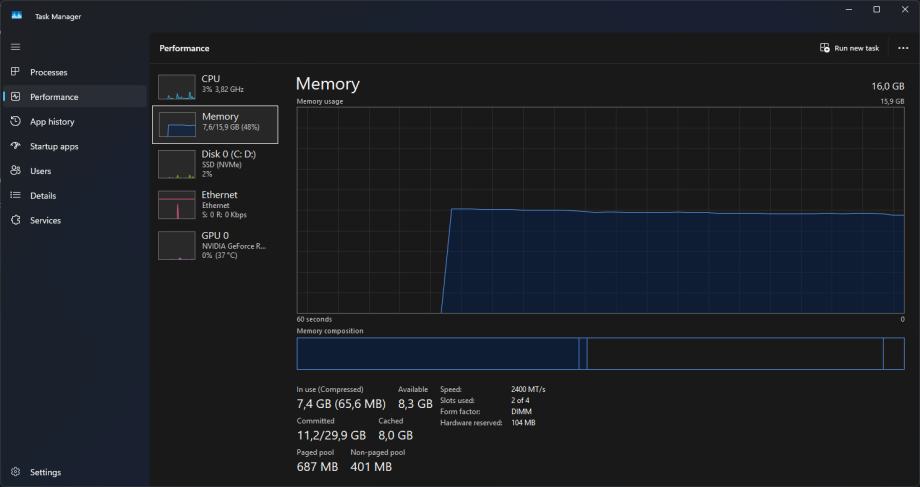The height and width of the screenshot is (487, 920).
Task: Minimize the Task Manager window
Action: (x=849, y=9)
